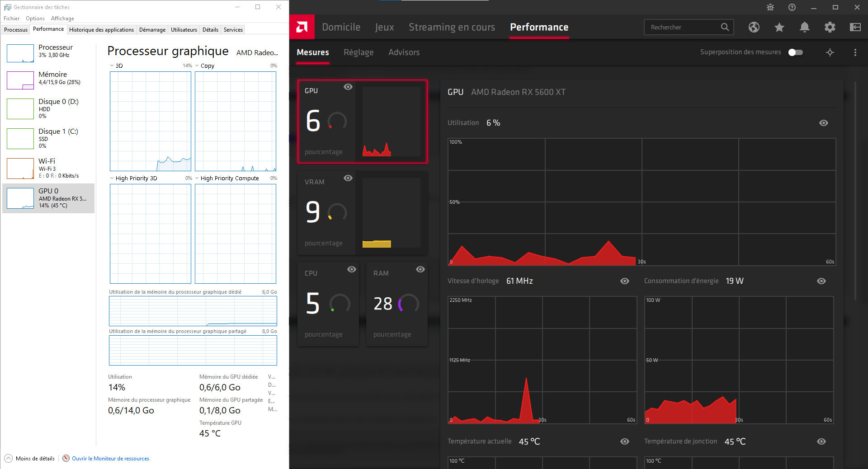This screenshot has width=868, height=469.
Task: Open the Services tab
Action: tap(233, 30)
